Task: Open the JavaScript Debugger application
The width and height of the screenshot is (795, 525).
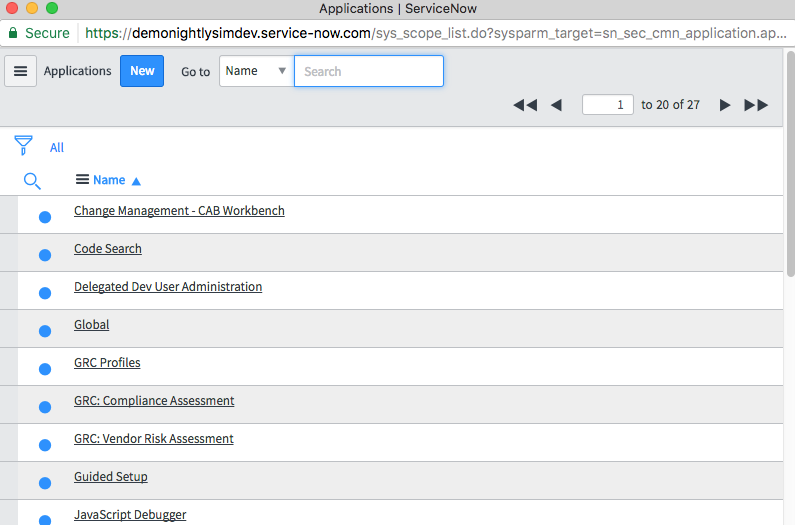Action: (x=130, y=515)
